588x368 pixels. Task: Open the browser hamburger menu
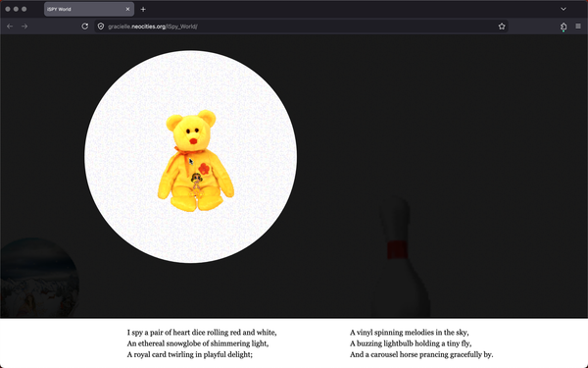tap(578, 26)
